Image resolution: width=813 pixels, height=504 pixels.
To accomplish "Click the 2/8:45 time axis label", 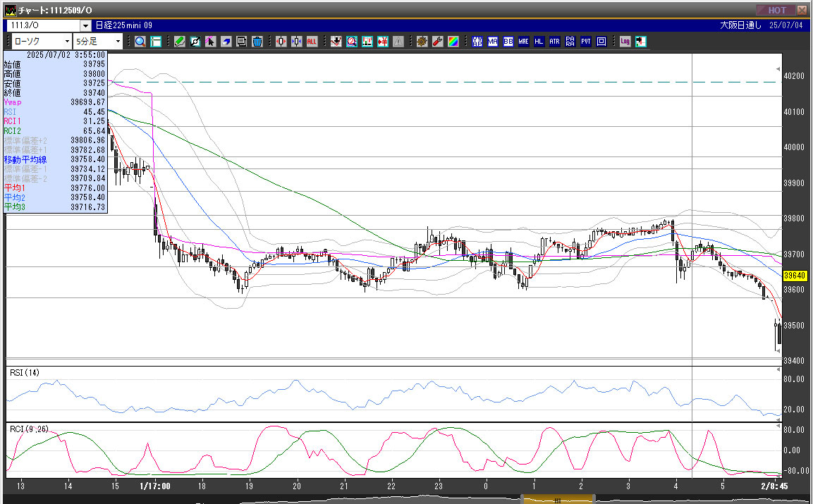I will pyautogui.click(x=775, y=486).
